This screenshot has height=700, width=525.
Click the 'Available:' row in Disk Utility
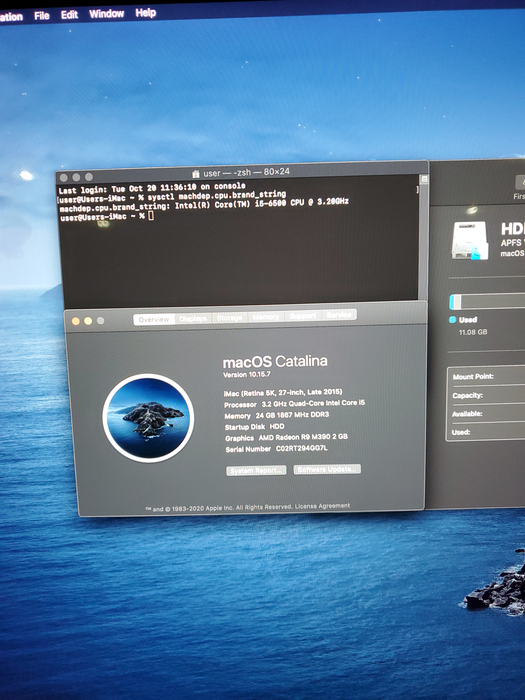pyautogui.click(x=488, y=413)
